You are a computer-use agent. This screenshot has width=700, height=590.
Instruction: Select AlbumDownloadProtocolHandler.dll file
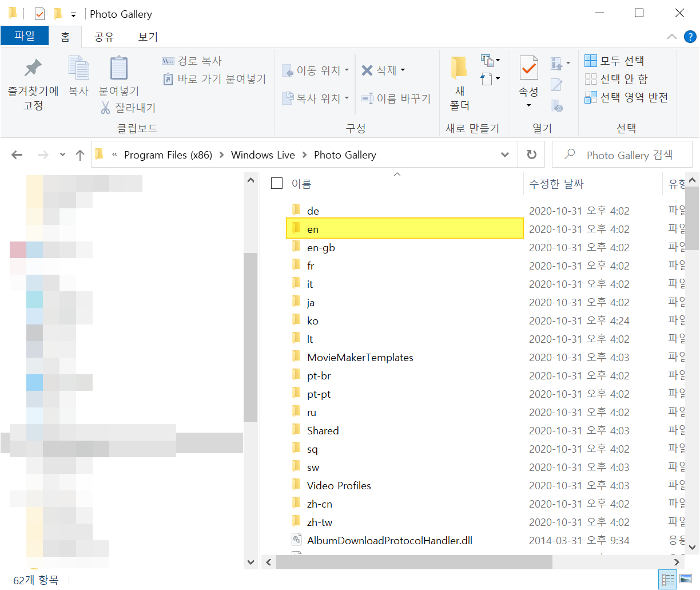[x=404, y=540]
